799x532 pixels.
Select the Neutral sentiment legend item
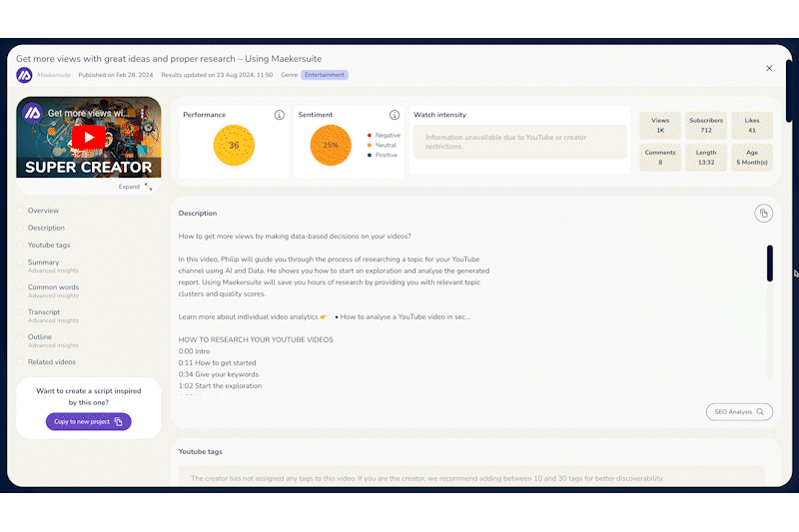382,145
